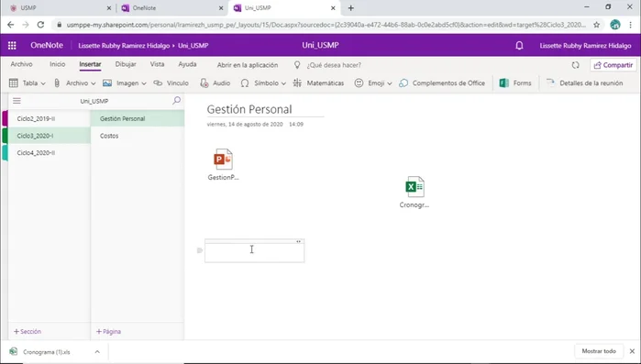Expand the Imagen dropdown arrow
This screenshot has width=641, height=364.
(x=144, y=83)
